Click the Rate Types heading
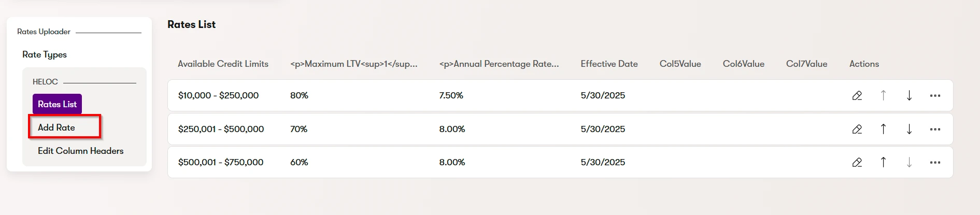The height and width of the screenshot is (215, 980). point(45,54)
